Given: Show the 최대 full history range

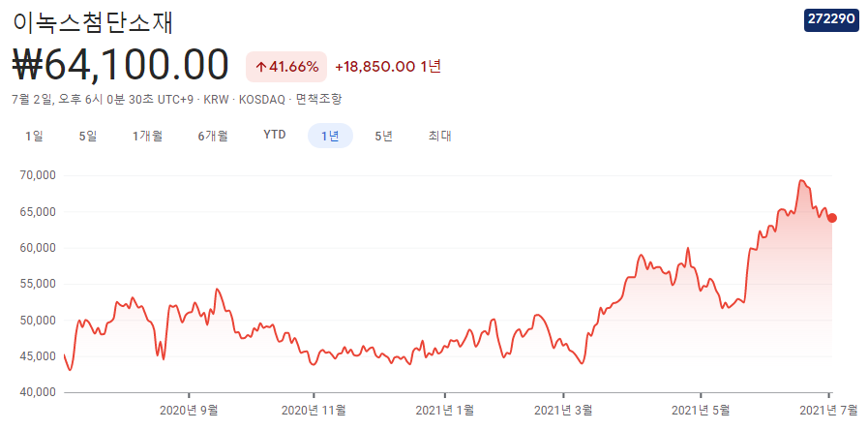Looking at the screenshot, I should 439,136.
